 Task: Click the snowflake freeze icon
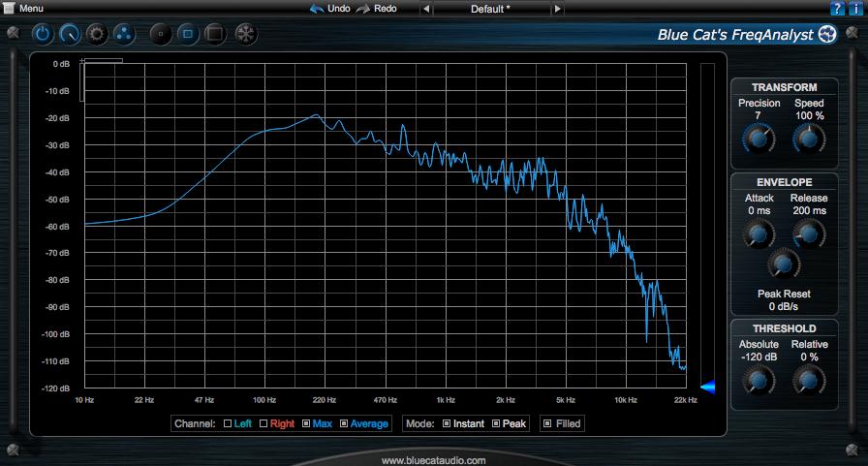click(246, 35)
